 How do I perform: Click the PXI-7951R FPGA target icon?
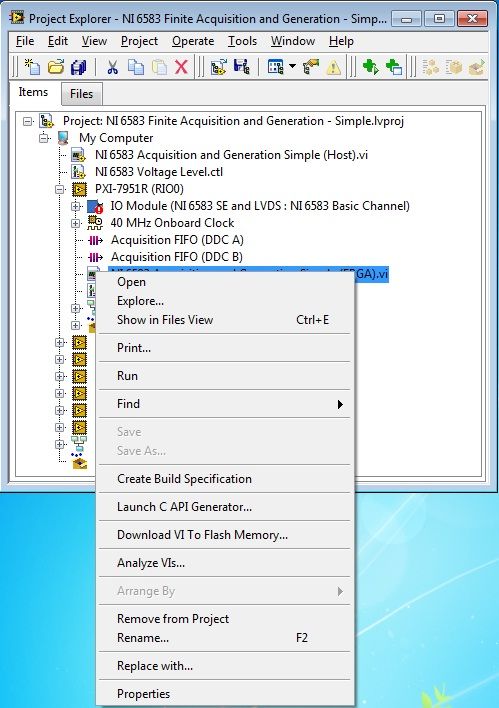(x=79, y=189)
